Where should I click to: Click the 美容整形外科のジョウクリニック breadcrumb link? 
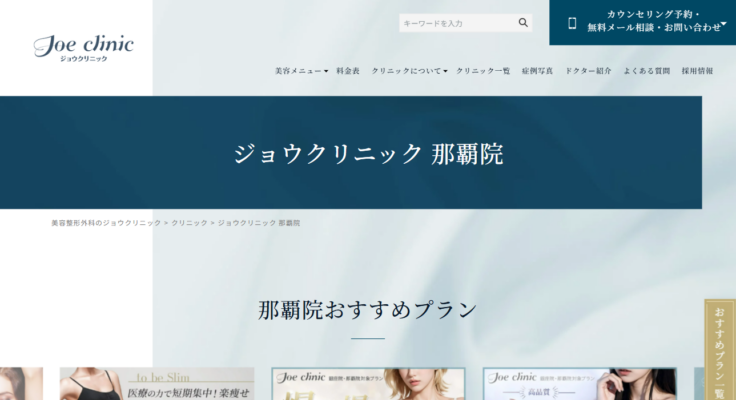pos(105,223)
